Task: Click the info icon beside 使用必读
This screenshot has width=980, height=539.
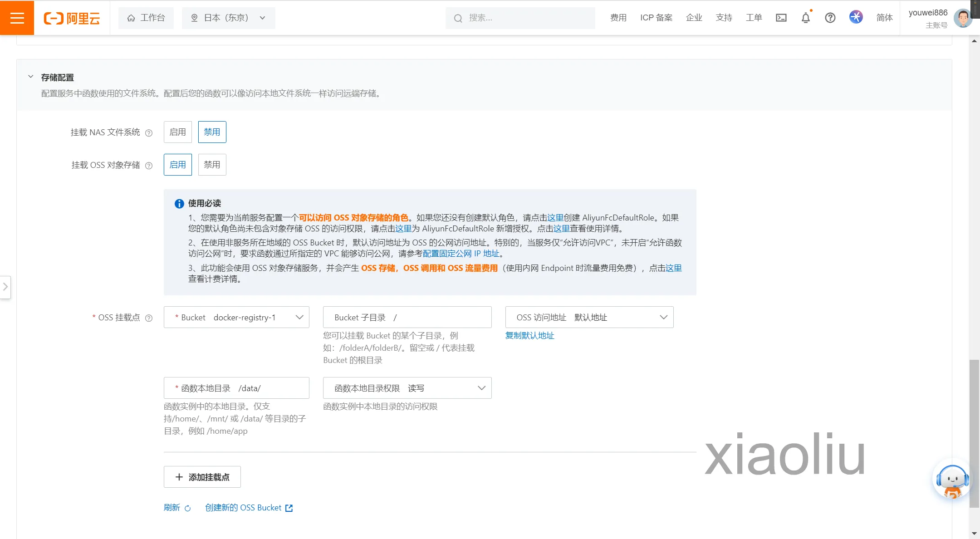Action: 179,204
